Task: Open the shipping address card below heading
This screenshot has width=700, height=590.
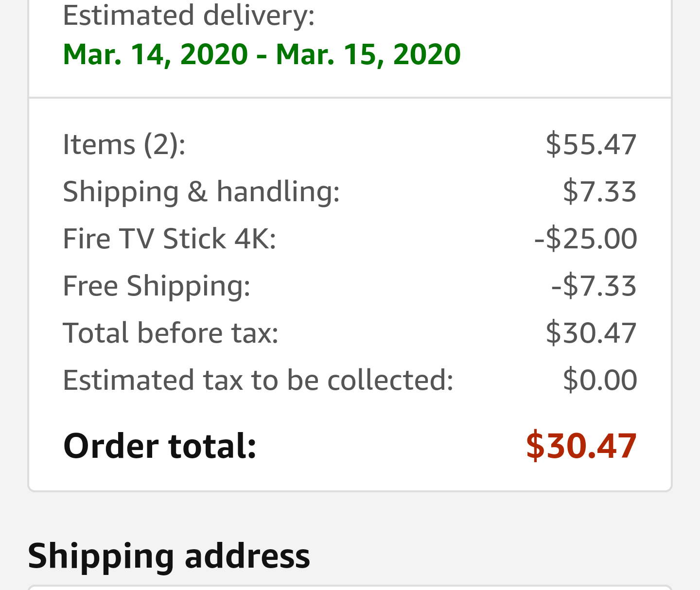Action: pyautogui.click(x=350, y=588)
